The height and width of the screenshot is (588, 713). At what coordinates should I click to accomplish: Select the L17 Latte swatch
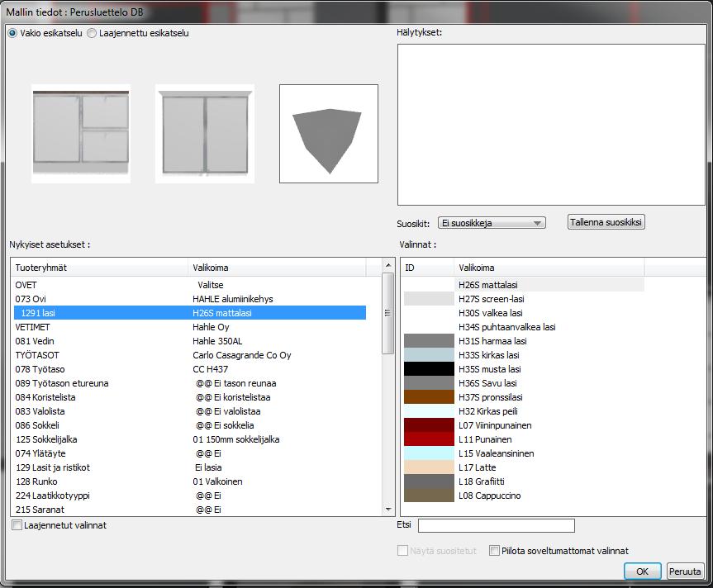click(x=429, y=467)
